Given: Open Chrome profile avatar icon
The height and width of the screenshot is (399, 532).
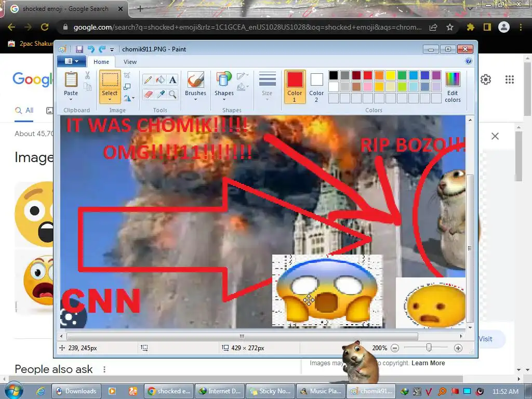Looking at the screenshot, I should point(504,27).
